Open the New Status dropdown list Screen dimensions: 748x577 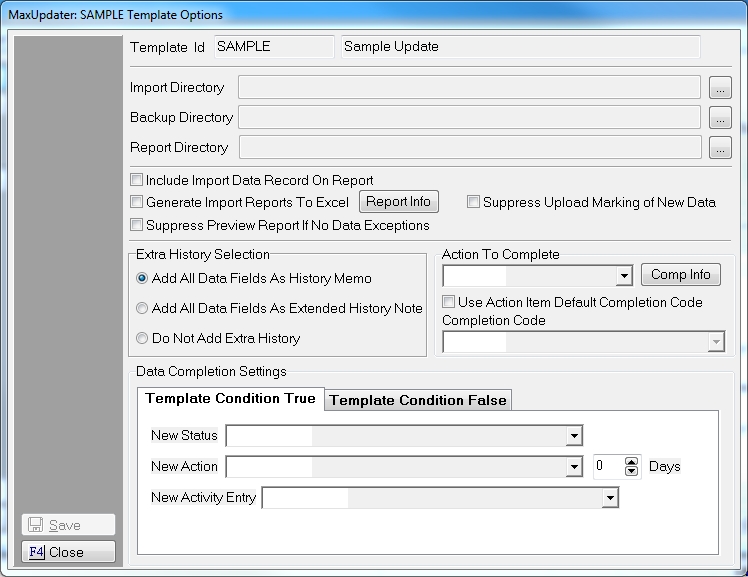pyautogui.click(x=574, y=436)
